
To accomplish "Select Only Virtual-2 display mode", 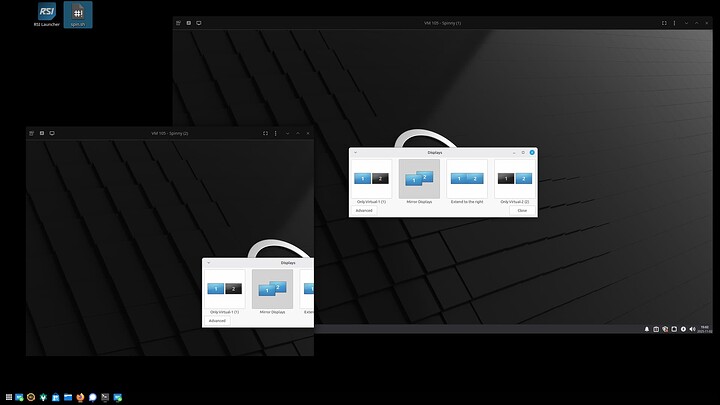I will (514, 181).
